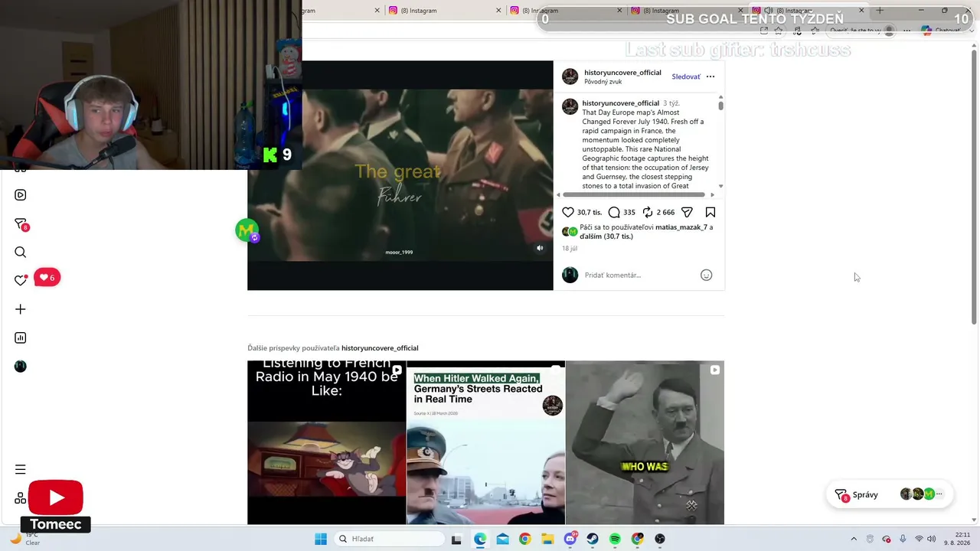980x551 pixels.
Task: Open Instagram search from the sidebar
Action: click(x=21, y=253)
